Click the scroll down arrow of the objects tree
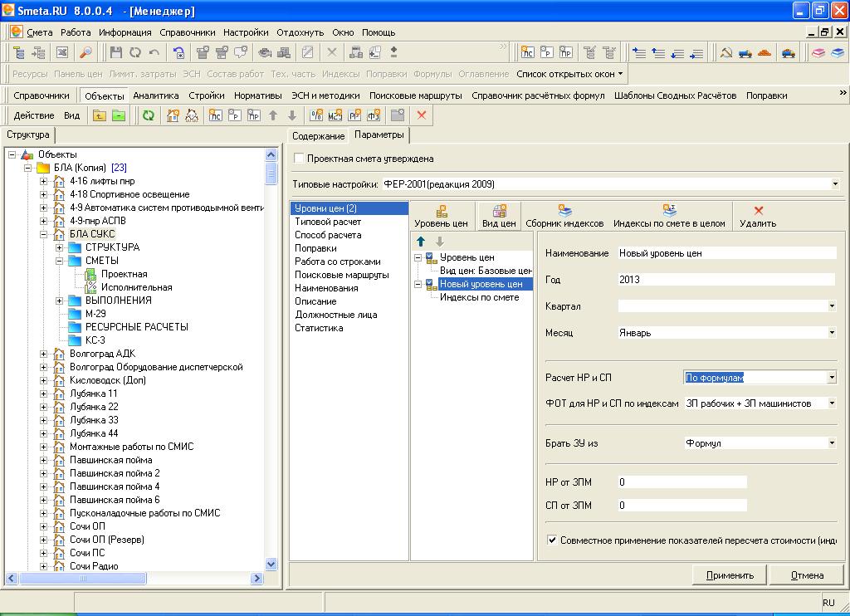Screen dimensions: 850x616 (271, 565)
